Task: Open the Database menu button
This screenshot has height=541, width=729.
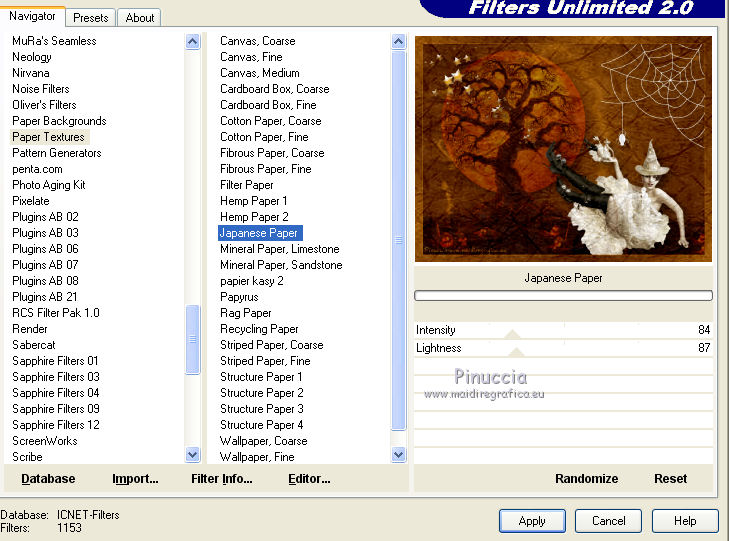Action: pyautogui.click(x=48, y=479)
